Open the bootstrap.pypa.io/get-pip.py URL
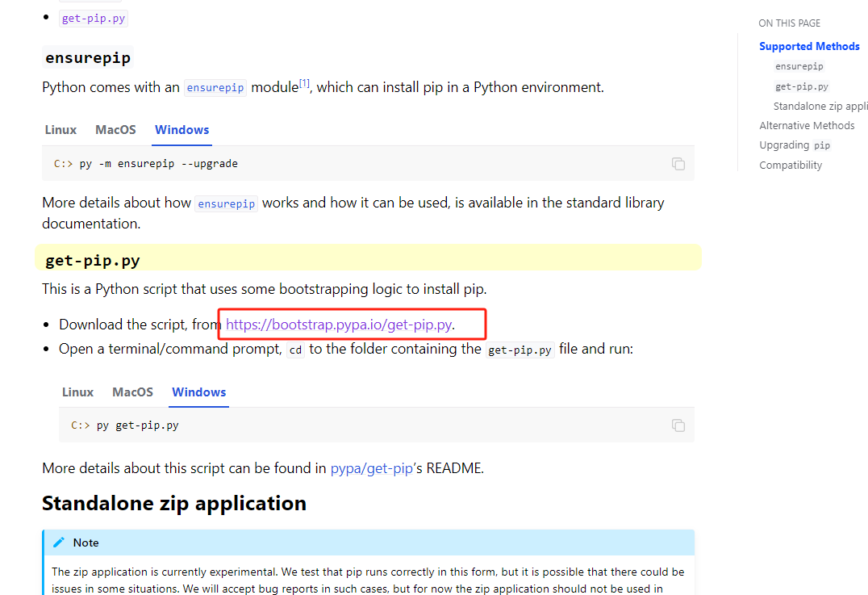Screen dimensions: 868x595 point(339,325)
